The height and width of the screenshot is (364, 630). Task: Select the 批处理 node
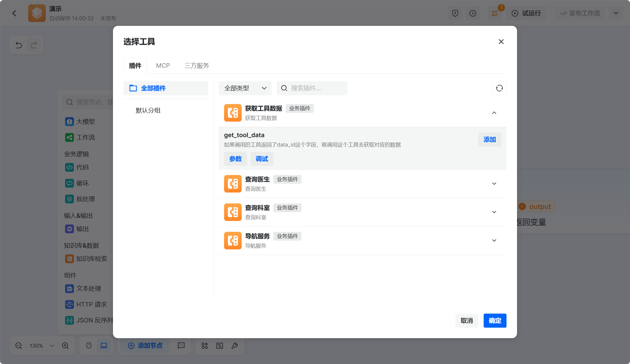click(x=80, y=199)
